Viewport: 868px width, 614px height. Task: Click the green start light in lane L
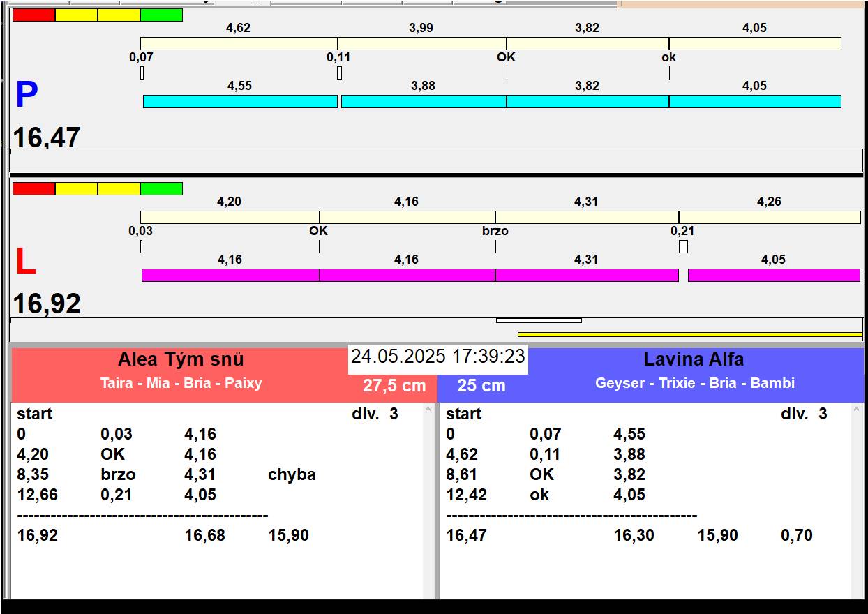coord(161,188)
